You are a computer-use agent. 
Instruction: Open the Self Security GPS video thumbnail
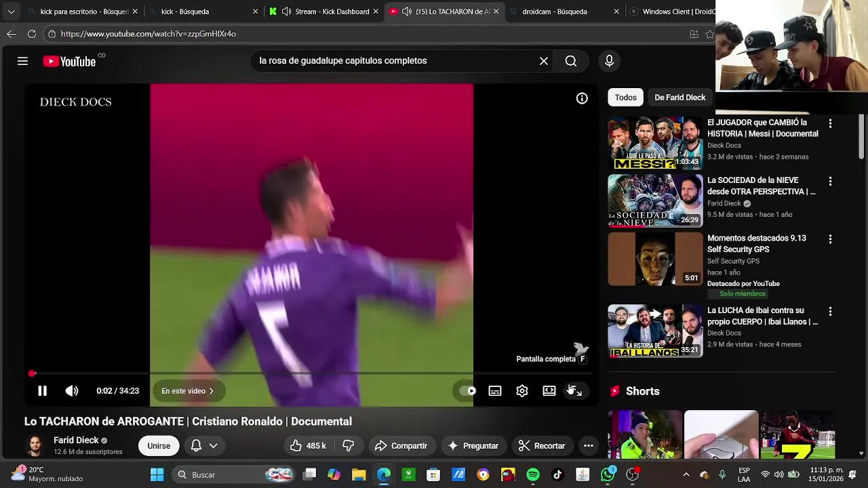(x=655, y=259)
